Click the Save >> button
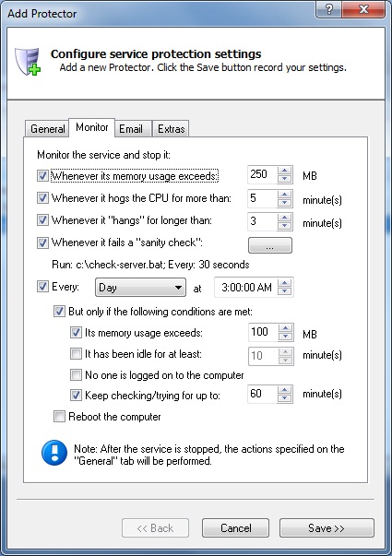This screenshot has width=392, height=556. 327,528
